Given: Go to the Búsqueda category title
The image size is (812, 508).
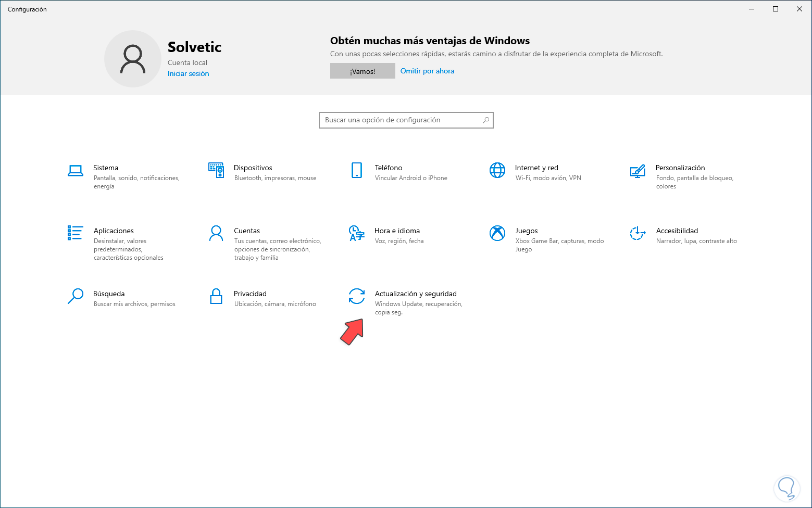Looking at the screenshot, I should pos(109,294).
